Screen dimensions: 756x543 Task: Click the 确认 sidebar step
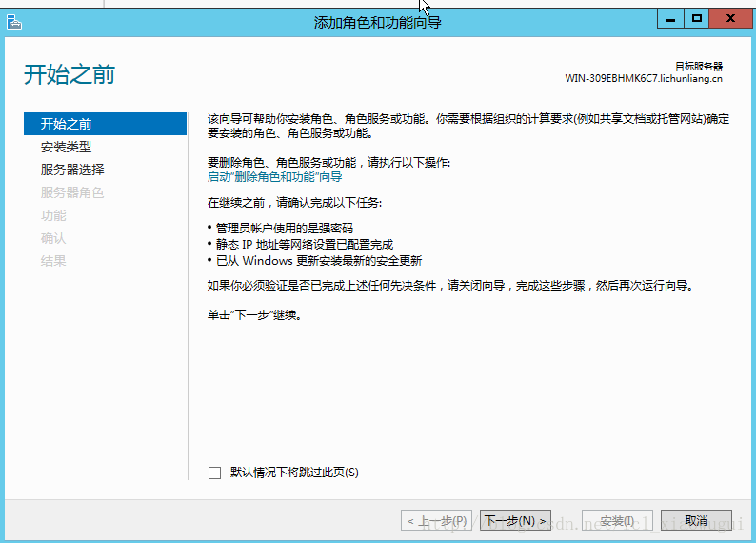[x=53, y=238]
